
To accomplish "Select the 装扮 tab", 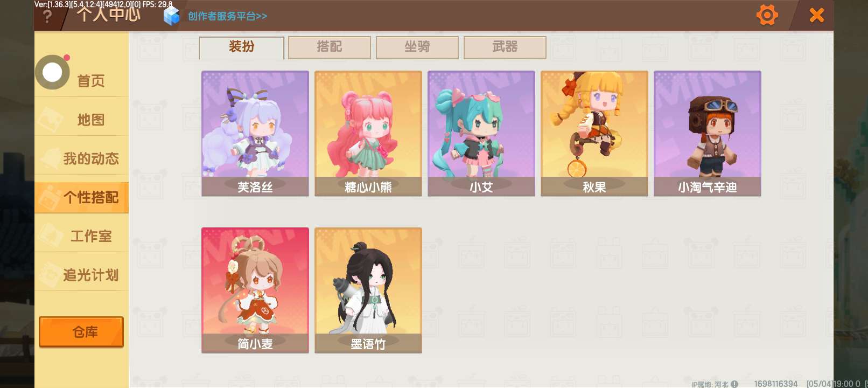I will [x=242, y=47].
